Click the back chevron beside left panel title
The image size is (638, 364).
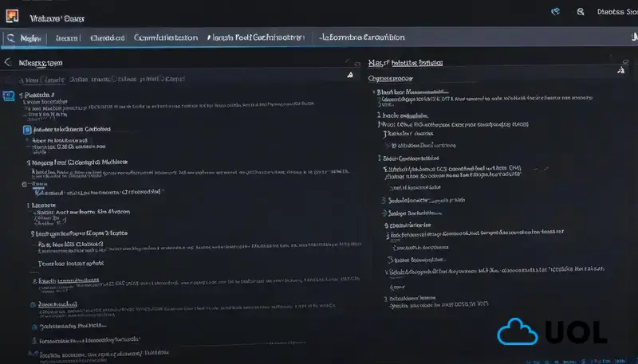(x=7, y=62)
